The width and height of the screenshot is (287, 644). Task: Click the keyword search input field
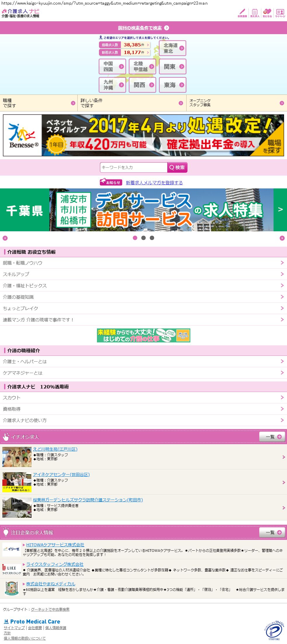[x=133, y=167]
